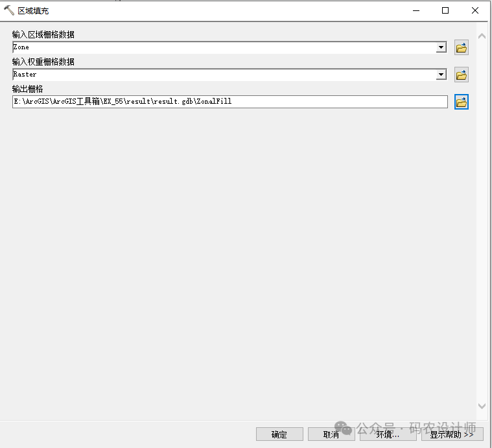Screen dimensions: 492x448
Task: Close the 区域填充 dialog window
Action: [x=475, y=10]
